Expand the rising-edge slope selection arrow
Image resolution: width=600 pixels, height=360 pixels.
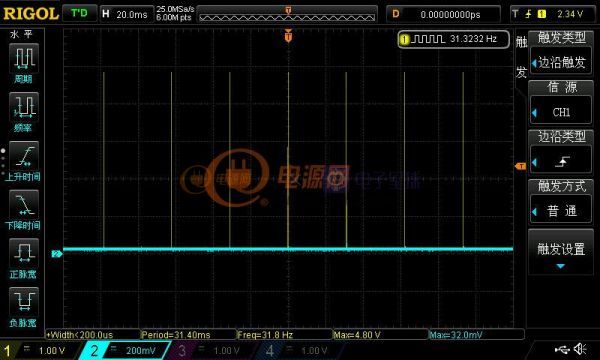tap(534, 162)
